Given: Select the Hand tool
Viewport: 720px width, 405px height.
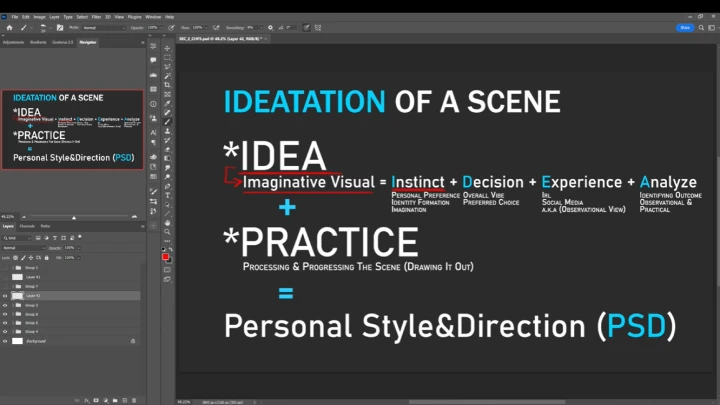Looking at the screenshot, I should [167, 223].
